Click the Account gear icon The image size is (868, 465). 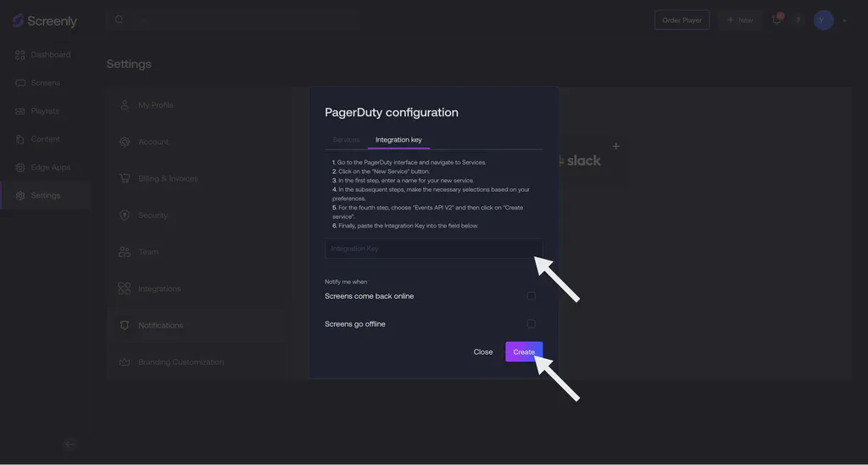pyautogui.click(x=125, y=142)
